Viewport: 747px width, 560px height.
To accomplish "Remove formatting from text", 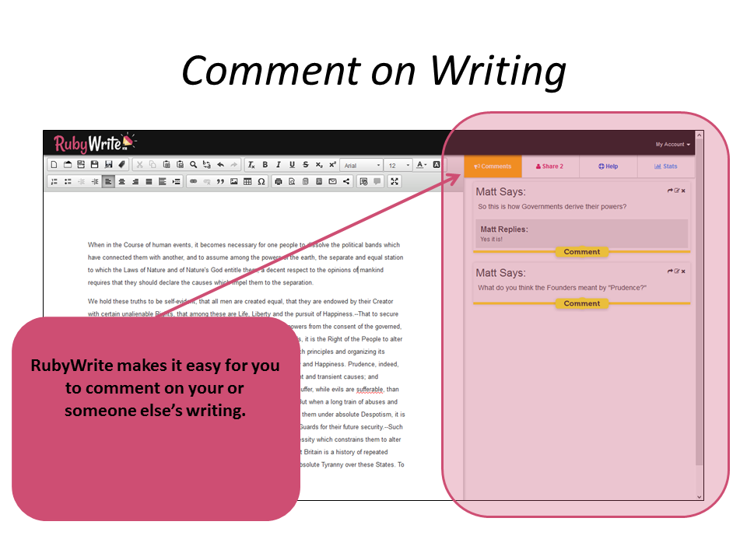I will [x=251, y=165].
